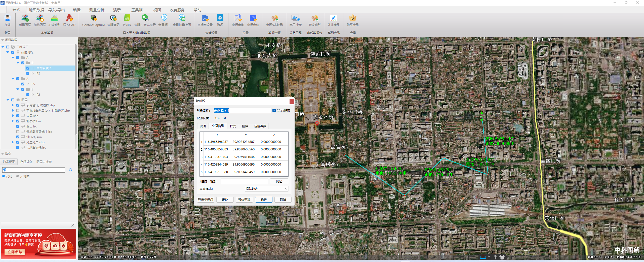Click the magnifier search icon in search panel
The image size is (644, 262).
click(x=71, y=170)
